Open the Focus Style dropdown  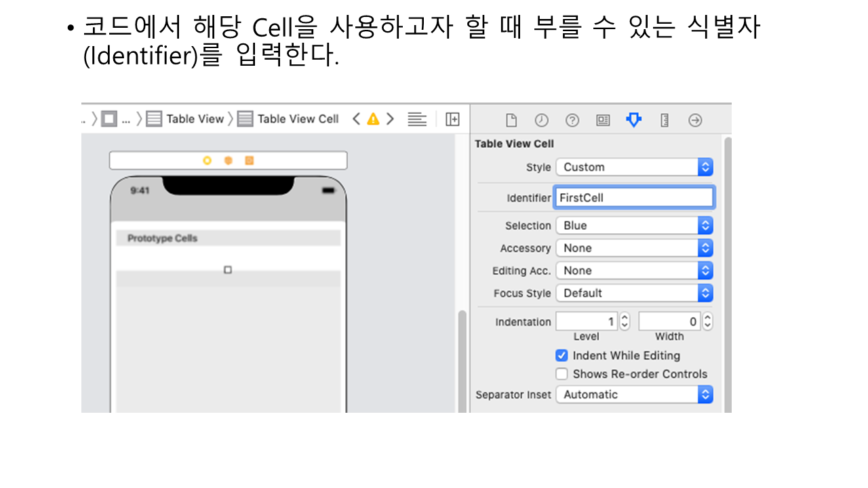(634, 293)
